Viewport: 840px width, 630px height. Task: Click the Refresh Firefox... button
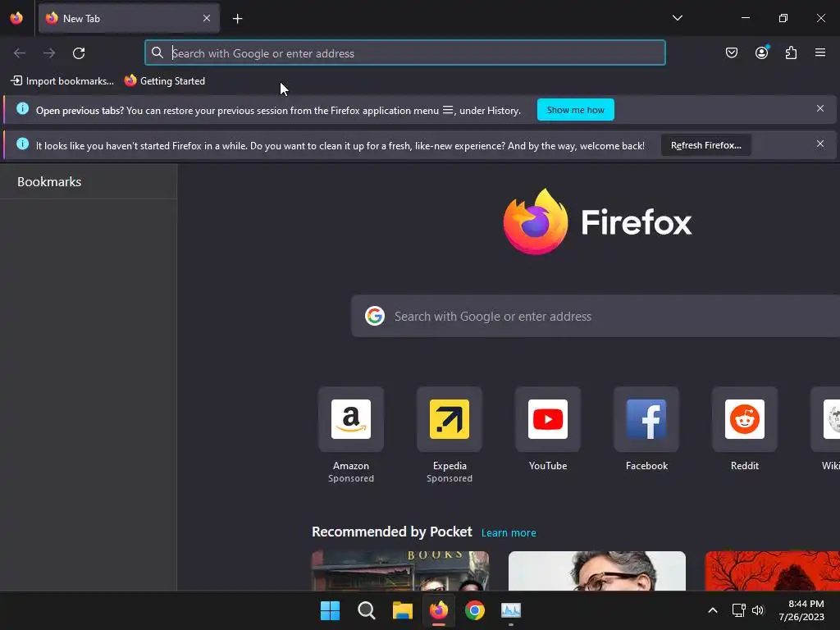coord(705,145)
